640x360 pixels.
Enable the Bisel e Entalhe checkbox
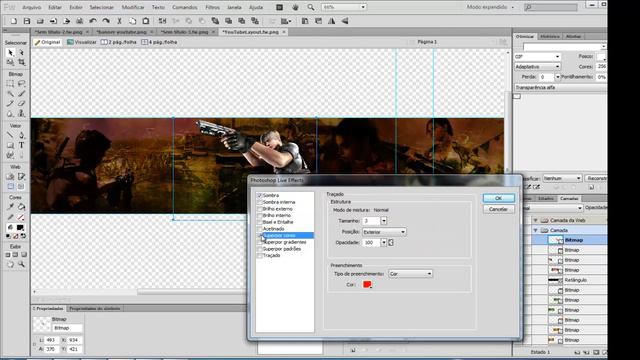click(259, 222)
